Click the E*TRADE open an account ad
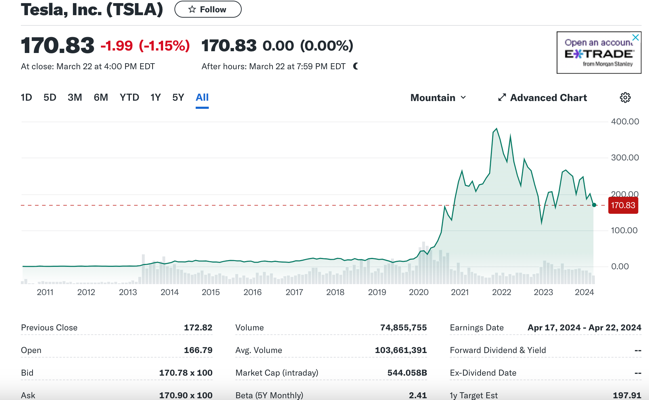Screen dimensions: 649x400 tap(599, 53)
